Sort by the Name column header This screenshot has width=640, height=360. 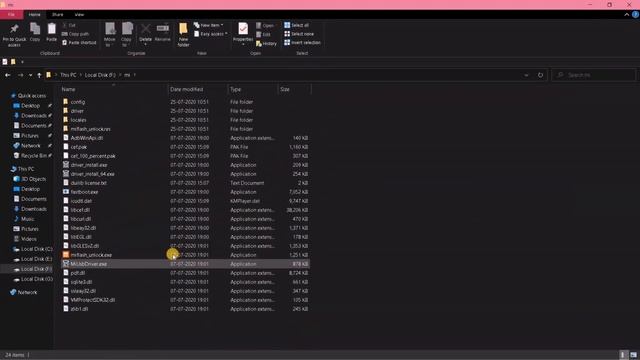68,89
